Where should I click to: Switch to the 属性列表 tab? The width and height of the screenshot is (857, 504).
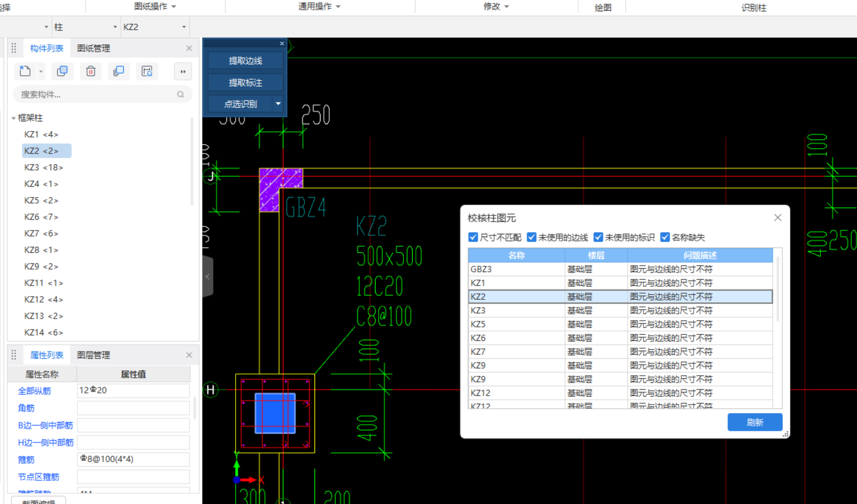[47, 355]
